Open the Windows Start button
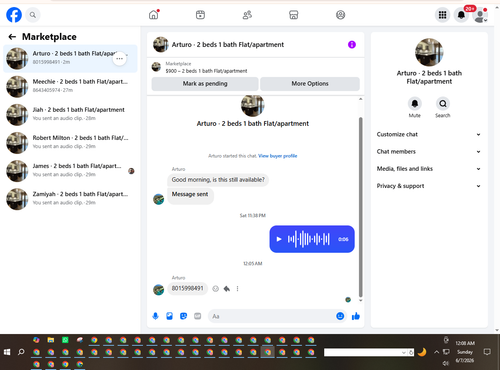500x370 pixels. click(x=7, y=352)
